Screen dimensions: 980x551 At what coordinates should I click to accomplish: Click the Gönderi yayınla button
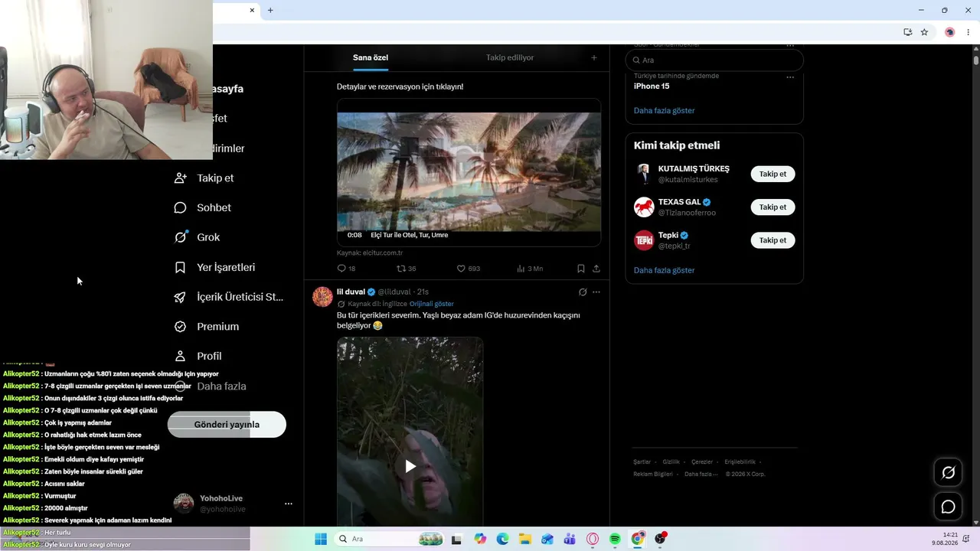tap(227, 425)
